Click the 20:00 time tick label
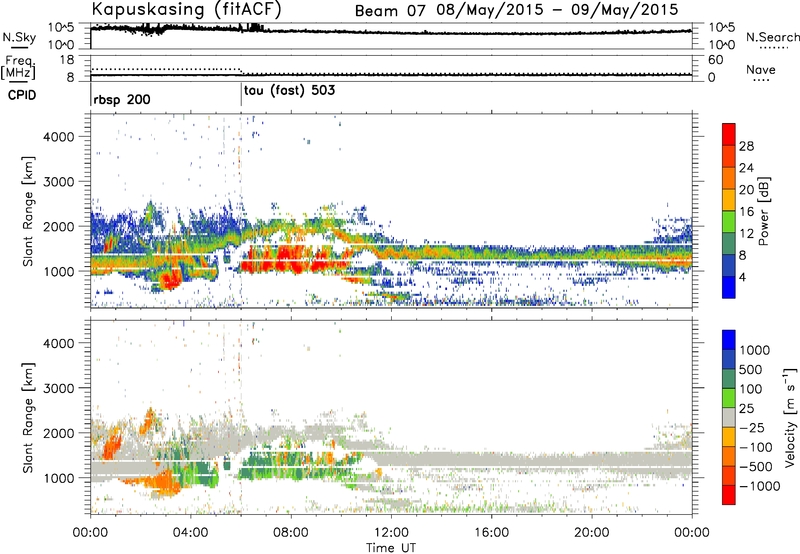This screenshot has width=800, height=554. pos(592,533)
